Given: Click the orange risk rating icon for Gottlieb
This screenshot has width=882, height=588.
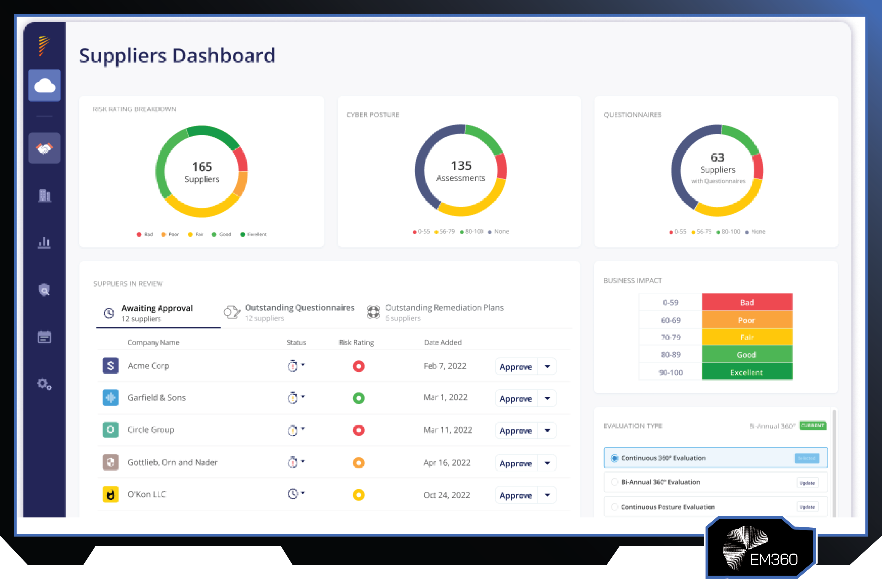Looking at the screenshot, I should [359, 463].
